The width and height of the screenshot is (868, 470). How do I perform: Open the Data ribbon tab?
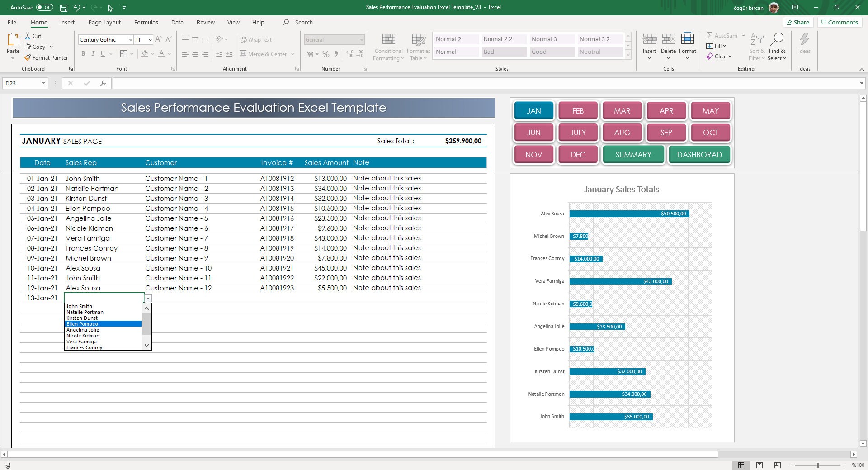pos(177,22)
